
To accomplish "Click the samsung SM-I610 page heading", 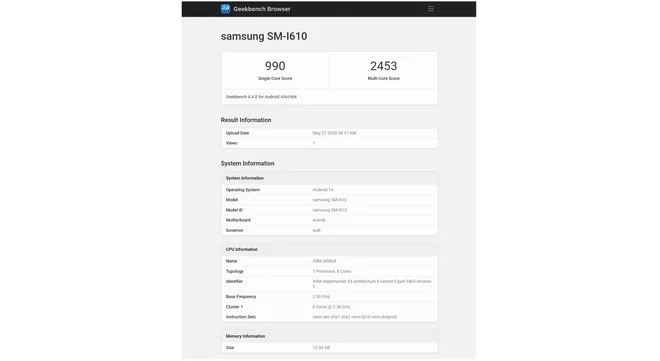I will pos(264,36).
